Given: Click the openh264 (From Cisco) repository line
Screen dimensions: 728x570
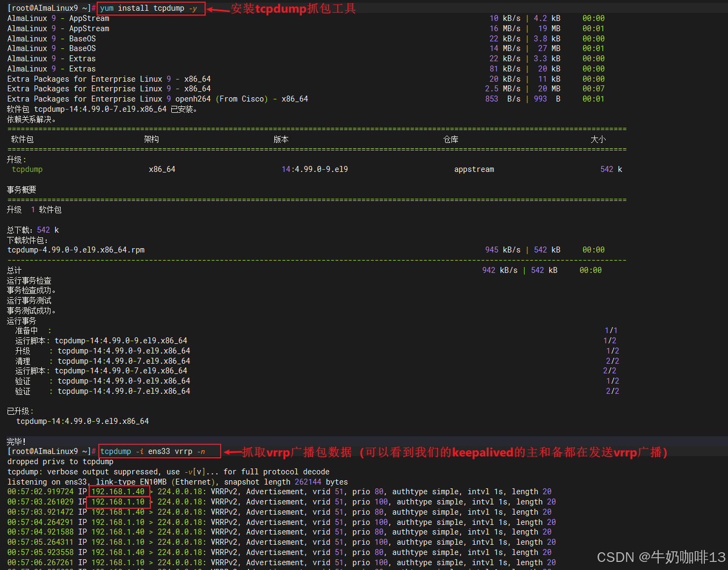Looking at the screenshot, I should [x=157, y=99].
